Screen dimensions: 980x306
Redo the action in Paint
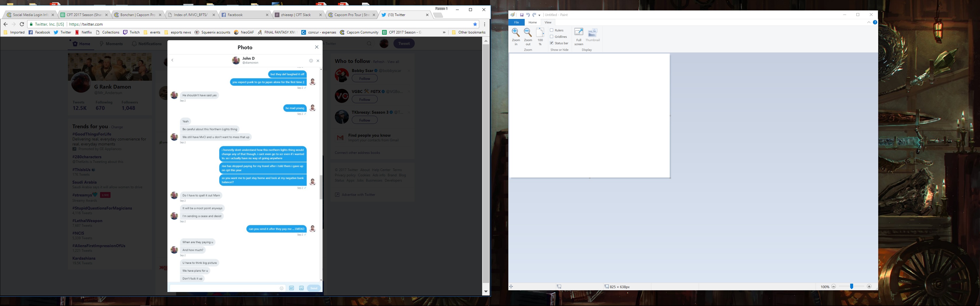click(x=534, y=15)
